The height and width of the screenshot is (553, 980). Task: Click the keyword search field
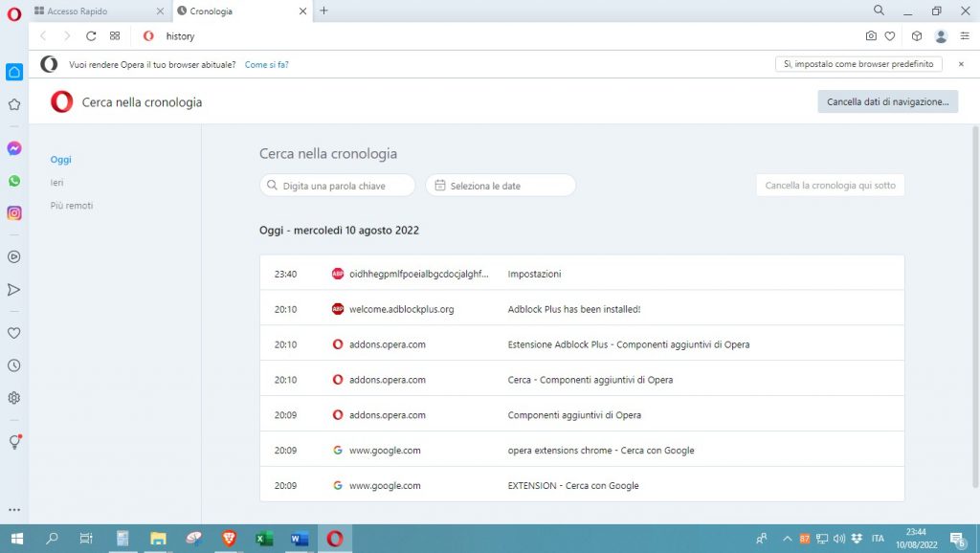click(x=338, y=186)
